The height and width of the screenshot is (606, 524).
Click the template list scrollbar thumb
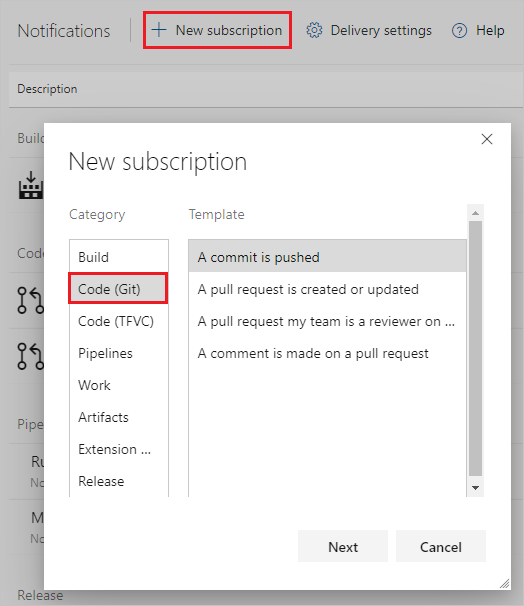tap(475, 349)
